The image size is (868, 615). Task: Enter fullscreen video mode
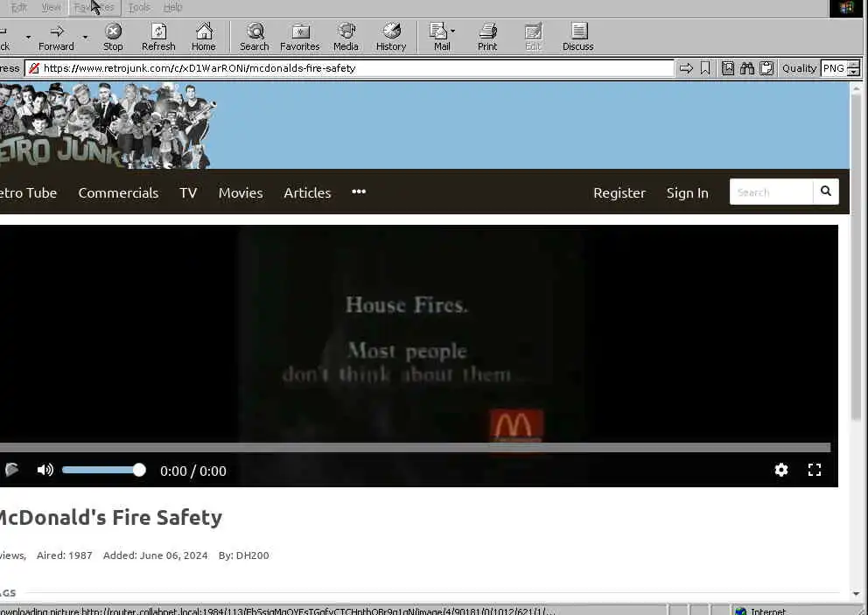point(815,470)
